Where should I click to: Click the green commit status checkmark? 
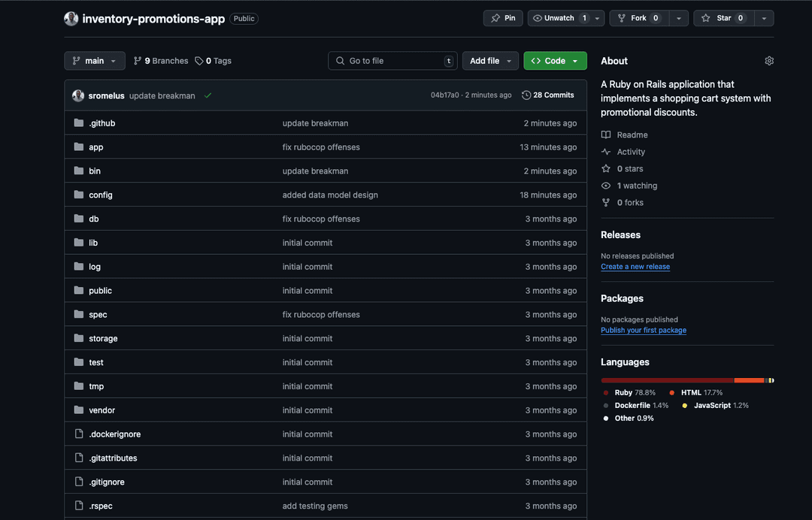[x=208, y=95]
